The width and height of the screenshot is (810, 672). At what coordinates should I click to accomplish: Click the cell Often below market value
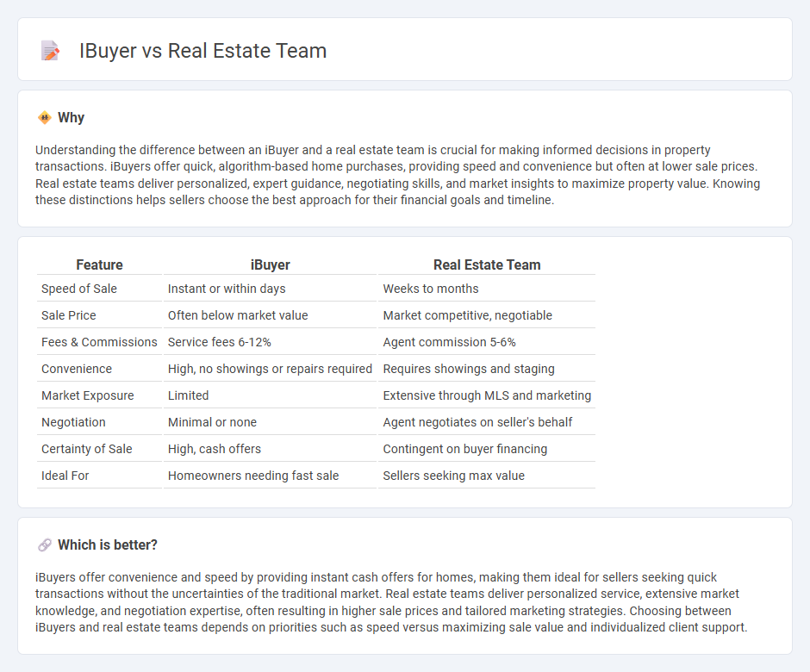pyautogui.click(x=238, y=315)
